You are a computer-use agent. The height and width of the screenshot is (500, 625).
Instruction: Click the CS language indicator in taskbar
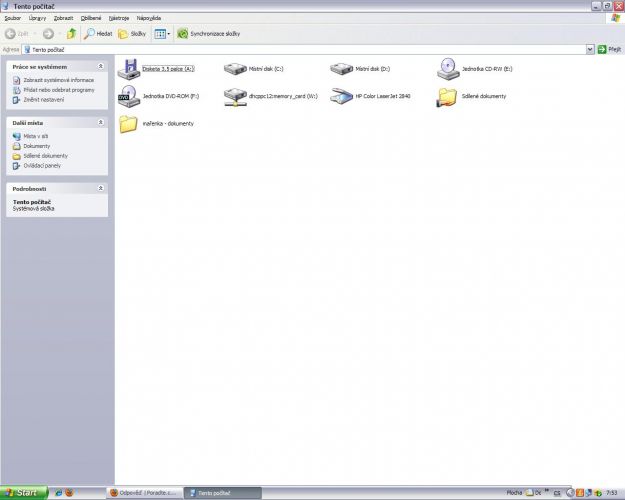[x=557, y=494]
